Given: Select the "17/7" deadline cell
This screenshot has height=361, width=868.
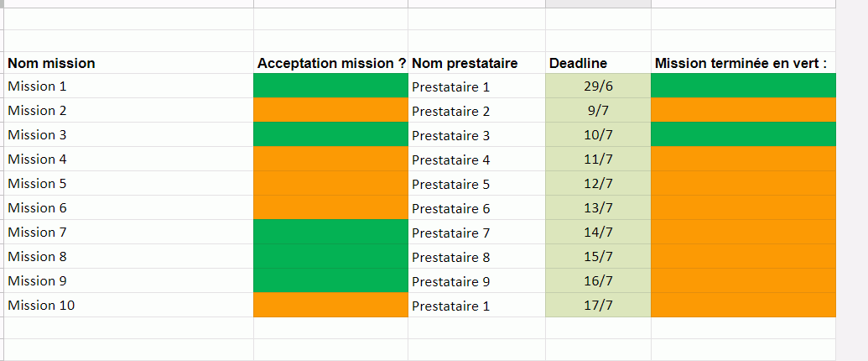Looking at the screenshot, I should point(598,306).
